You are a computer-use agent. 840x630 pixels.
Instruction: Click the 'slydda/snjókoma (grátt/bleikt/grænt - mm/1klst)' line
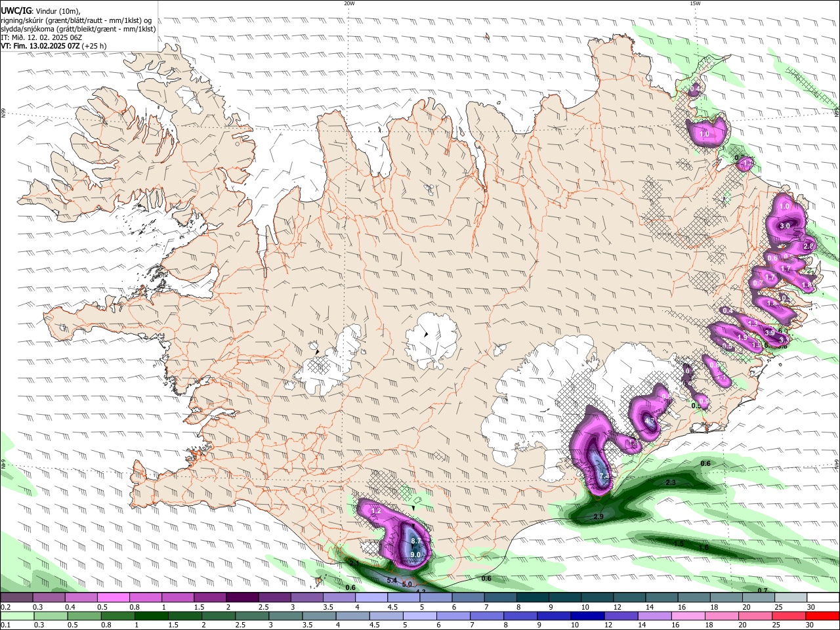pos(79,29)
